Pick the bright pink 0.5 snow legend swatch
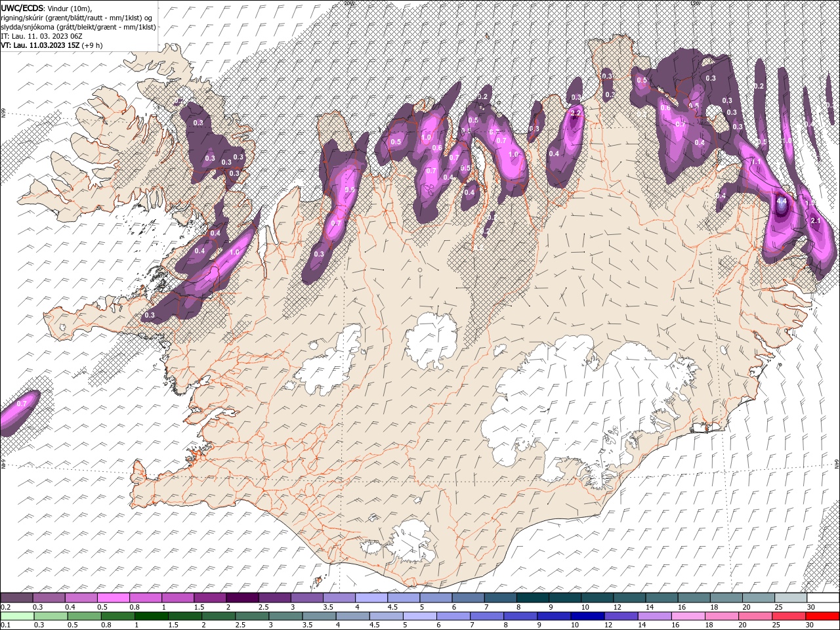The image size is (840, 630). 113,598
